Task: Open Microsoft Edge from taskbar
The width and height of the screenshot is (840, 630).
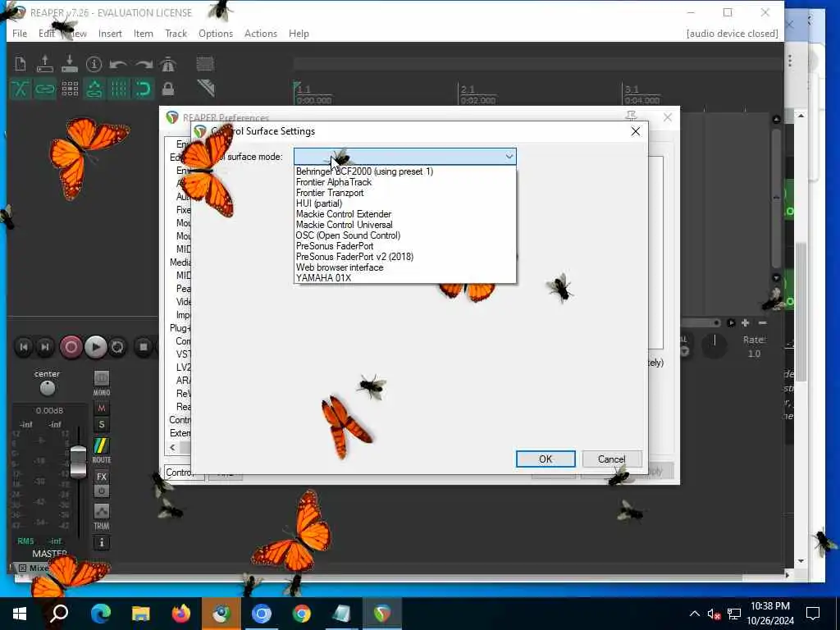Action: pyautogui.click(x=100, y=614)
